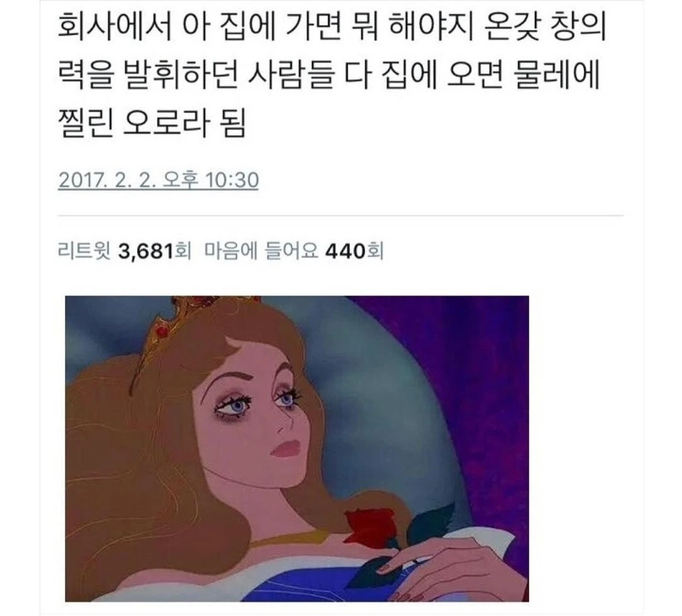Open the tweet timestamp 2017. 2. 2. 오후 10:30

(x=159, y=180)
